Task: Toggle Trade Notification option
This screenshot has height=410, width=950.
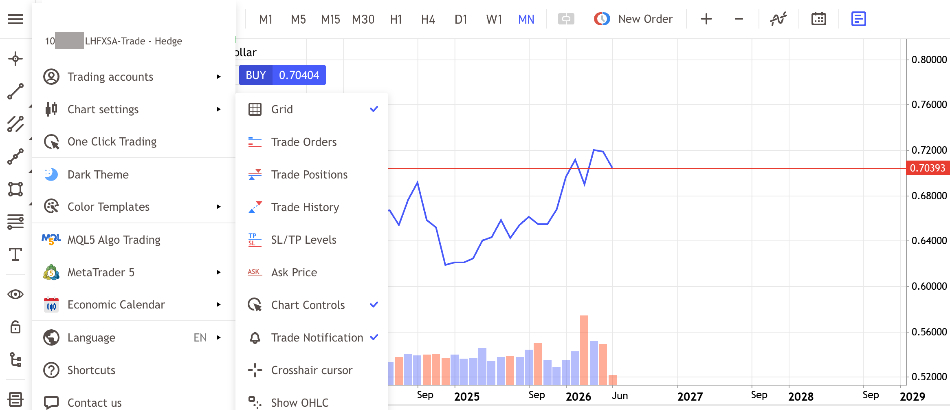Action: (312, 338)
